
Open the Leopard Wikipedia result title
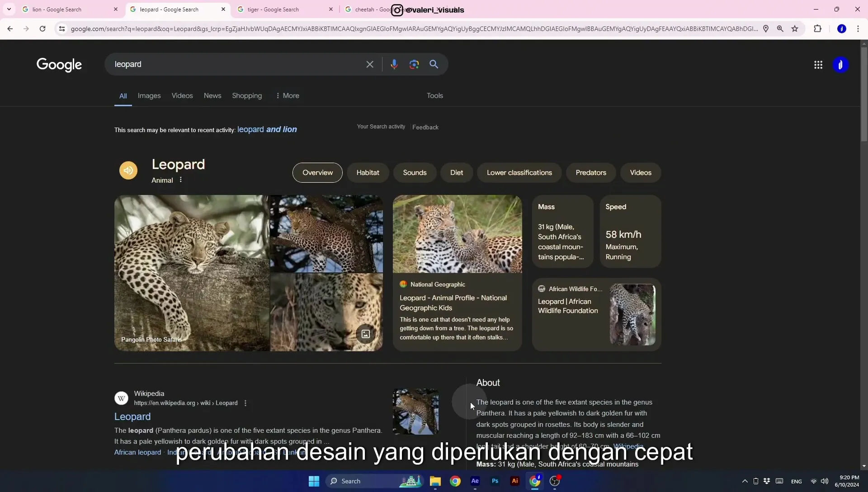click(x=132, y=416)
